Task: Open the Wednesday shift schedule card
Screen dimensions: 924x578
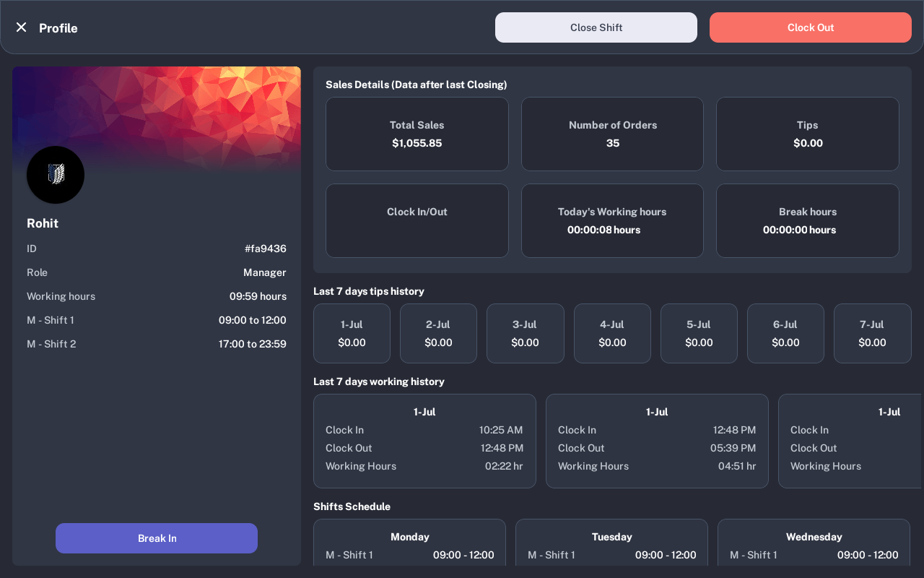Action: [814, 543]
